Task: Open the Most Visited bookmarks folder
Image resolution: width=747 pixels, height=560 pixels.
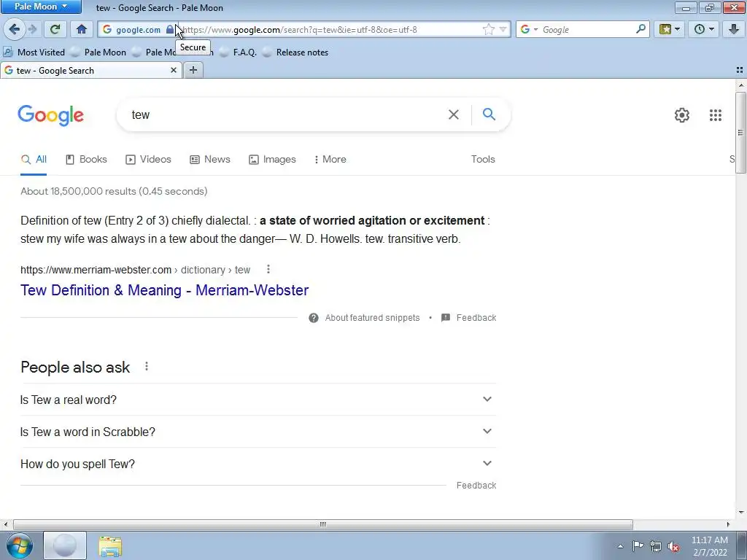Action: click(34, 52)
